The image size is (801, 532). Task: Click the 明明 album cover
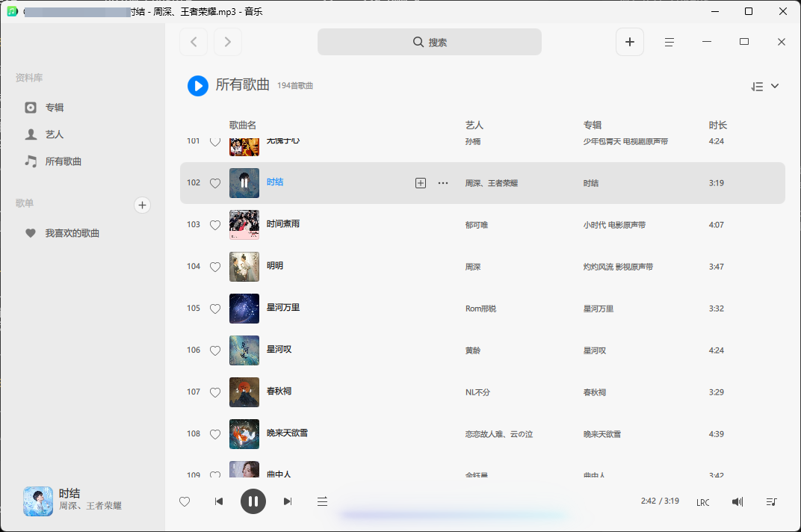tap(244, 267)
